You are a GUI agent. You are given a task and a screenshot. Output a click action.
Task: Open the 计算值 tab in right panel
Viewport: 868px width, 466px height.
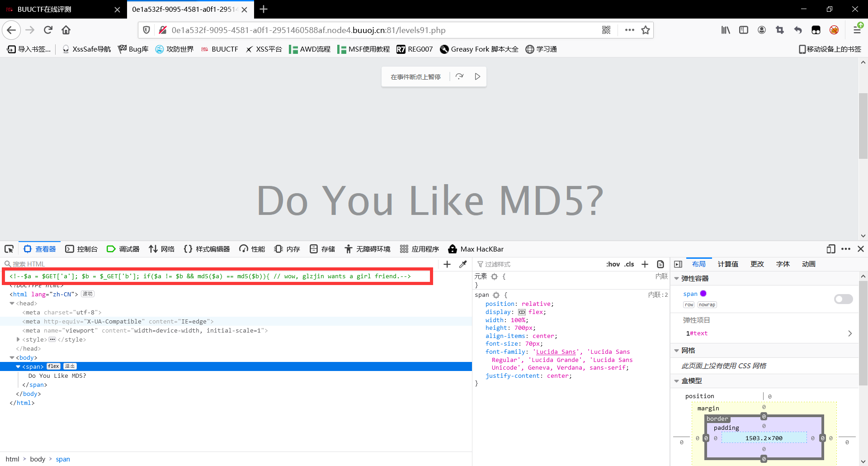tap(728, 264)
